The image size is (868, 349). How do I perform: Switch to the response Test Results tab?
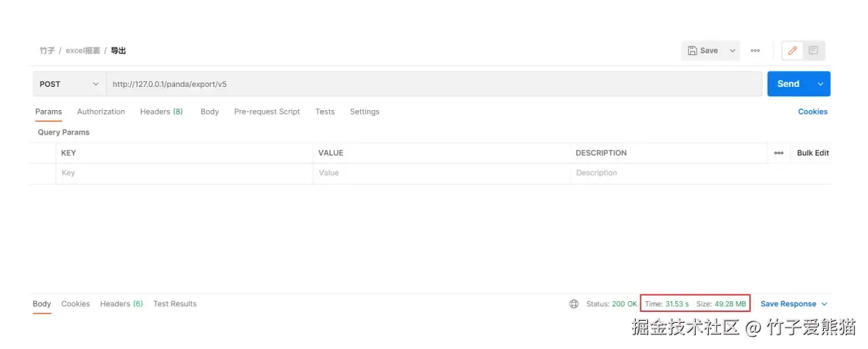coord(175,304)
